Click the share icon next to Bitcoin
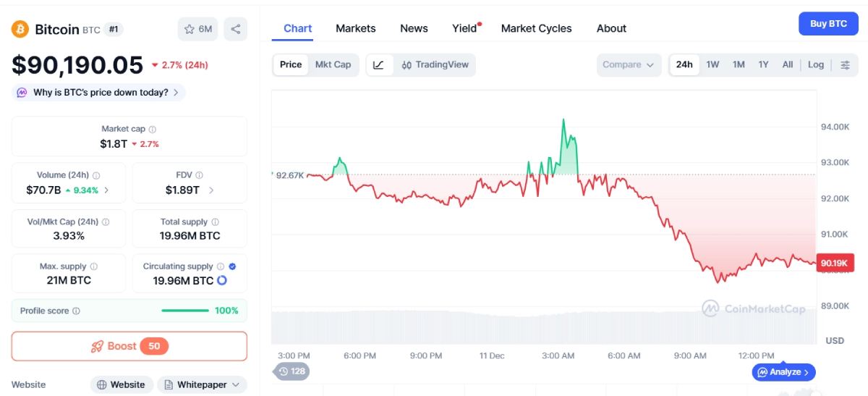Image resolution: width=868 pixels, height=396 pixels. [236, 29]
